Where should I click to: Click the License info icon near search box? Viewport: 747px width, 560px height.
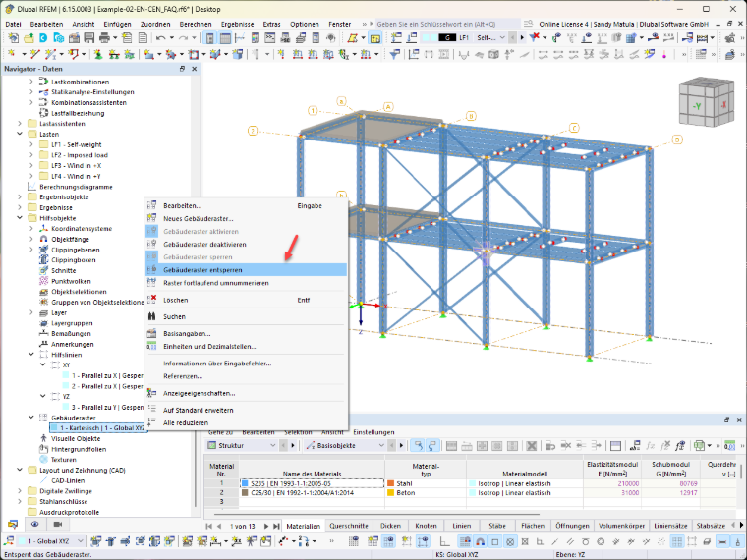[x=528, y=24]
